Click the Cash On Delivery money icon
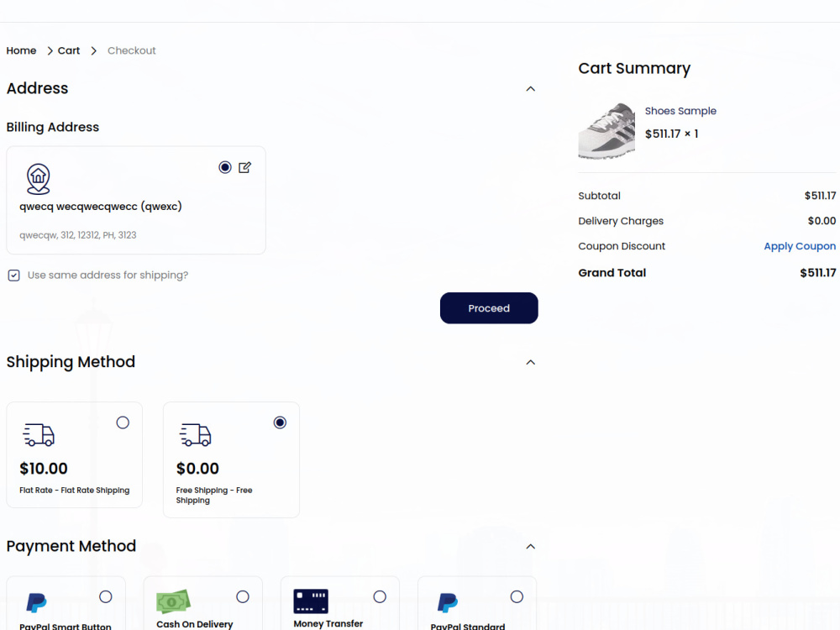 click(x=173, y=601)
